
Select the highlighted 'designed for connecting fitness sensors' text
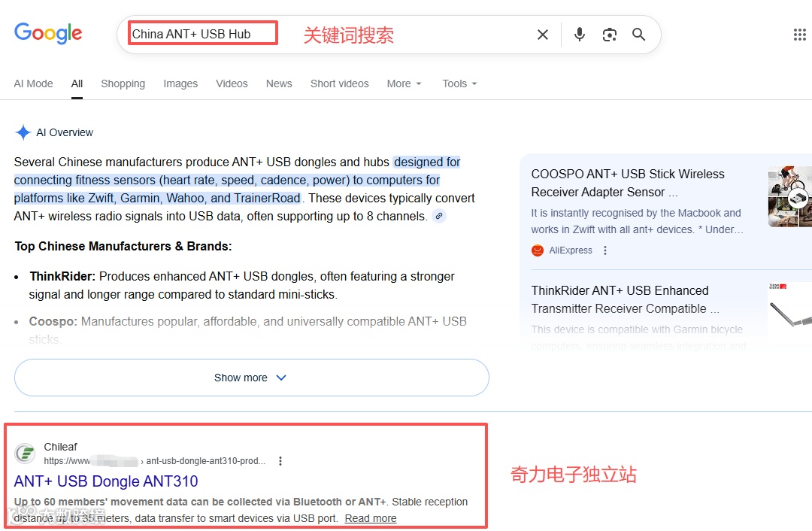[237, 181]
